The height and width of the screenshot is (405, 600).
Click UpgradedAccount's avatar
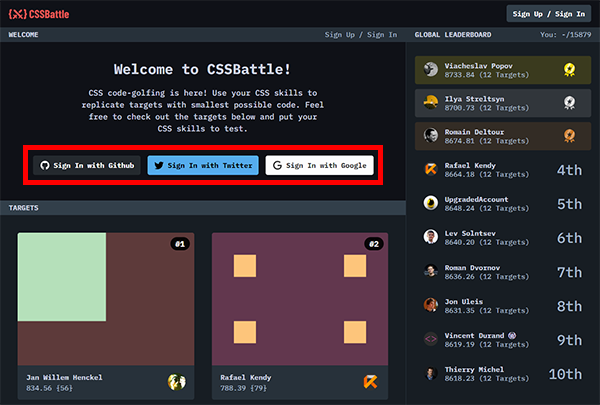(x=431, y=203)
